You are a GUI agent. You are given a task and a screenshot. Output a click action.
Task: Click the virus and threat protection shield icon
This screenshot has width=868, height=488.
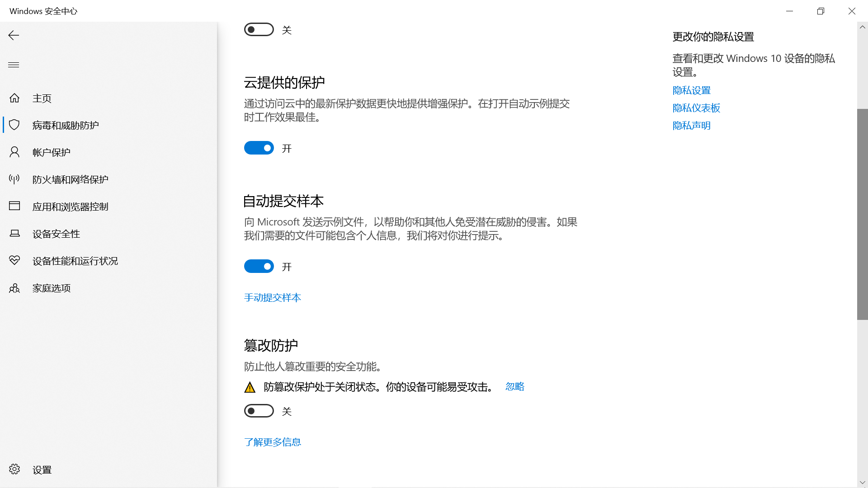point(14,125)
